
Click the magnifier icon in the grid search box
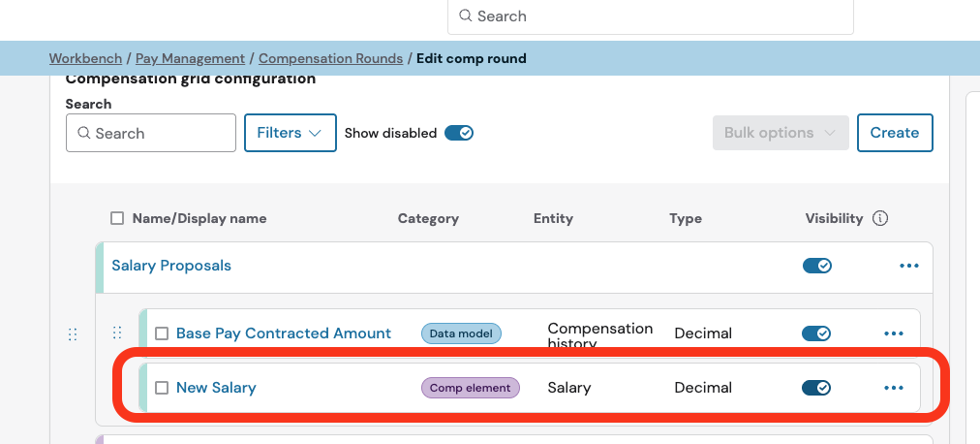(83, 134)
